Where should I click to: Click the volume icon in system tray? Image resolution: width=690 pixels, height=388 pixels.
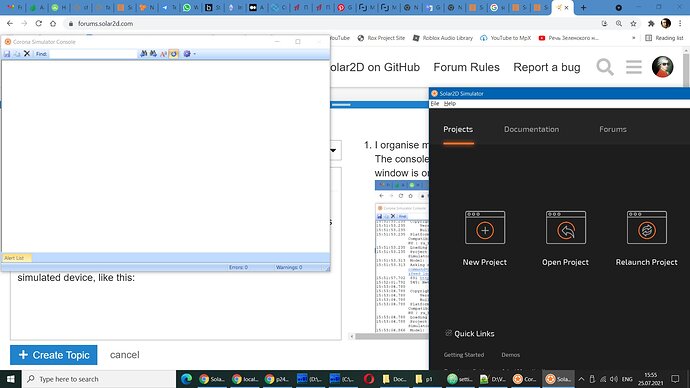click(614, 379)
